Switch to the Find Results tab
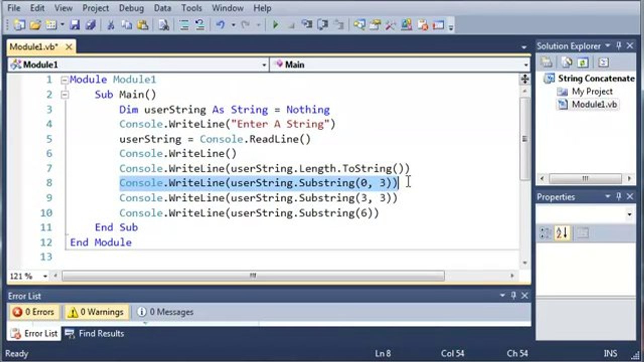The height and width of the screenshot is (362, 644). [x=95, y=333]
